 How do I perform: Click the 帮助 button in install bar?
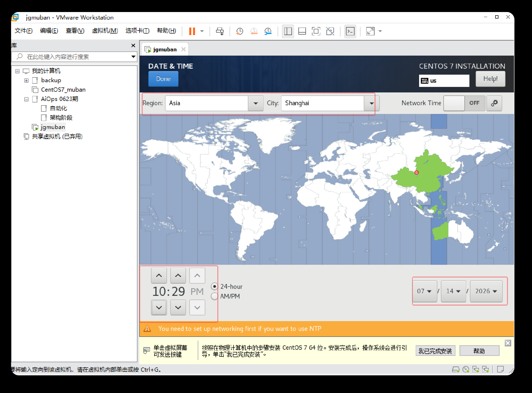479,351
